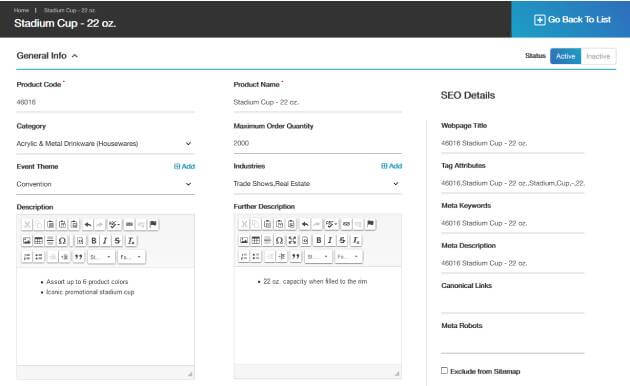Click into the Canonical Links field

pyautogui.click(x=512, y=304)
